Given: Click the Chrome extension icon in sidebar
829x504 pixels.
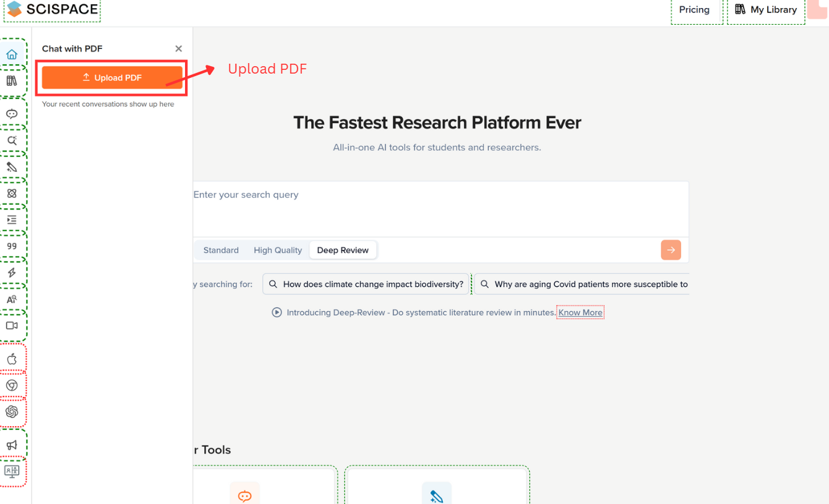Looking at the screenshot, I should pyautogui.click(x=12, y=385).
